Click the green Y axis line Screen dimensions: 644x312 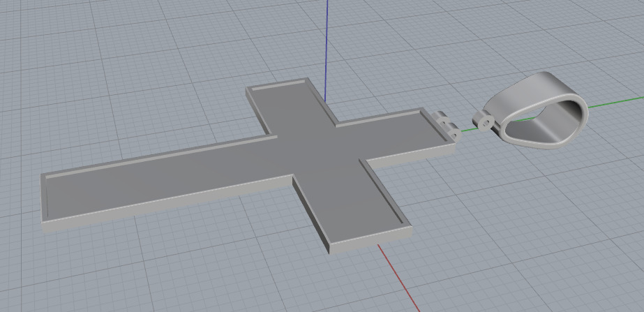(616, 101)
